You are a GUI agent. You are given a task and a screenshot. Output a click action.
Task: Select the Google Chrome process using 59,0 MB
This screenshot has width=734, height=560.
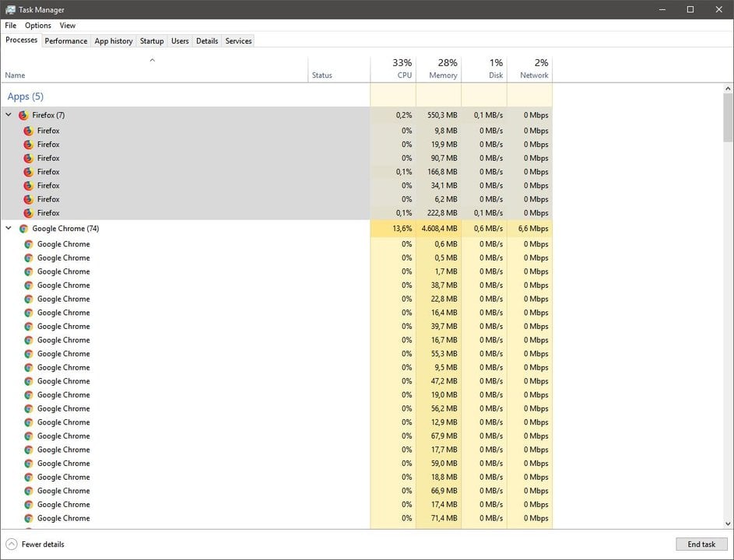pos(276,464)
